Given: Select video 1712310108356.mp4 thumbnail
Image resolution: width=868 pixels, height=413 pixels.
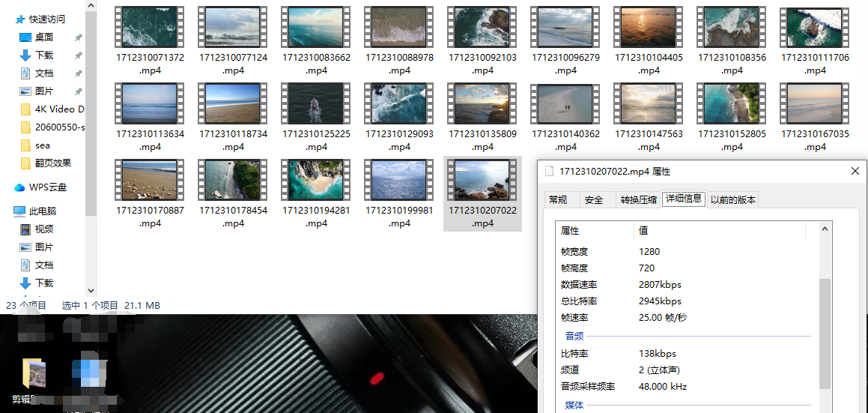Looking at the screenshot, I should tap(731, 27).
